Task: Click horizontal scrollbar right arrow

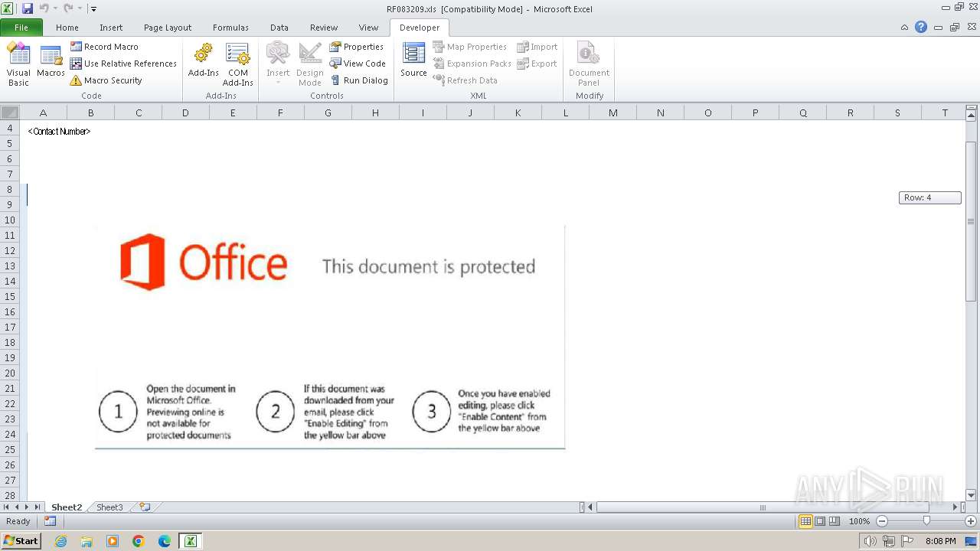Action: (x=955, y=507)
